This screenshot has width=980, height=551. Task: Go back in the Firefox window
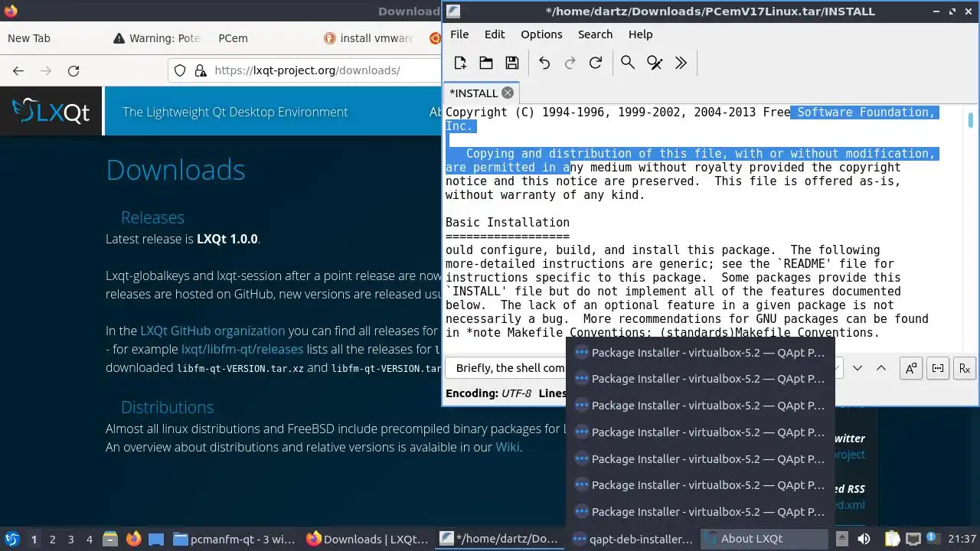coord(18,70)
